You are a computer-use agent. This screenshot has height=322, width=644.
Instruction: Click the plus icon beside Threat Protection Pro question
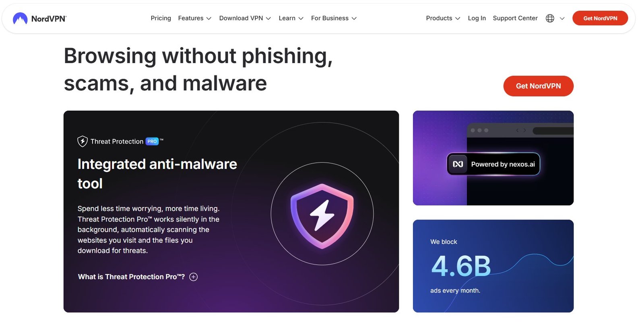(x=194, y=277)
